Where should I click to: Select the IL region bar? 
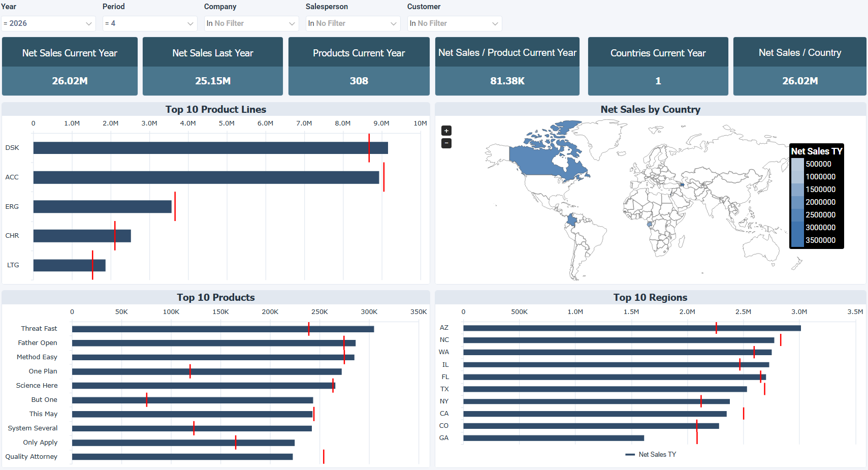click(x=616, y=365)
